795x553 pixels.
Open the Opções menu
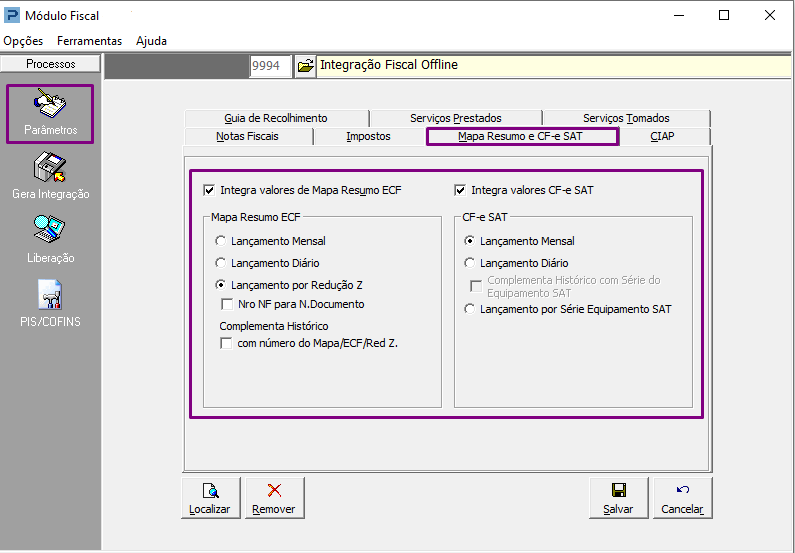click(x=23, y=41)
